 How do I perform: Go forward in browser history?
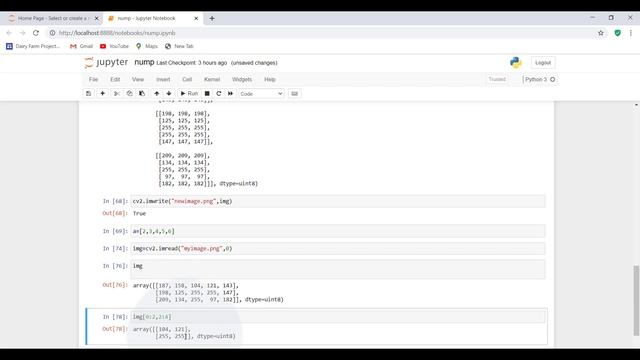pyautogui.click(x=22, y=33)
